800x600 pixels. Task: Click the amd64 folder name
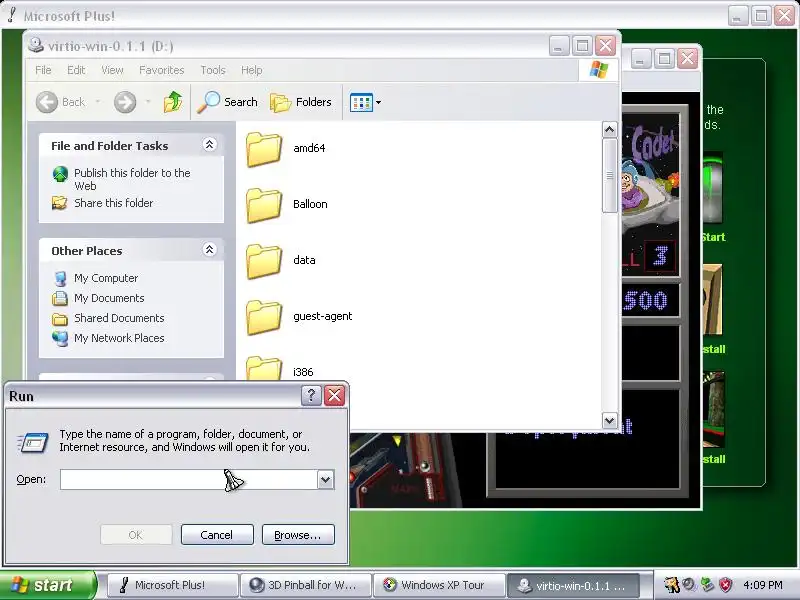pos(309,148)
